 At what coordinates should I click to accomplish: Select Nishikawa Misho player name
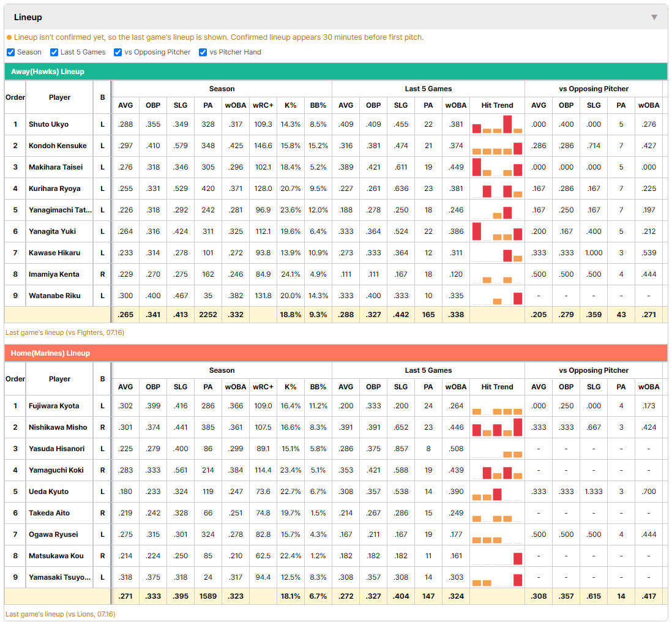coord(58,427)
